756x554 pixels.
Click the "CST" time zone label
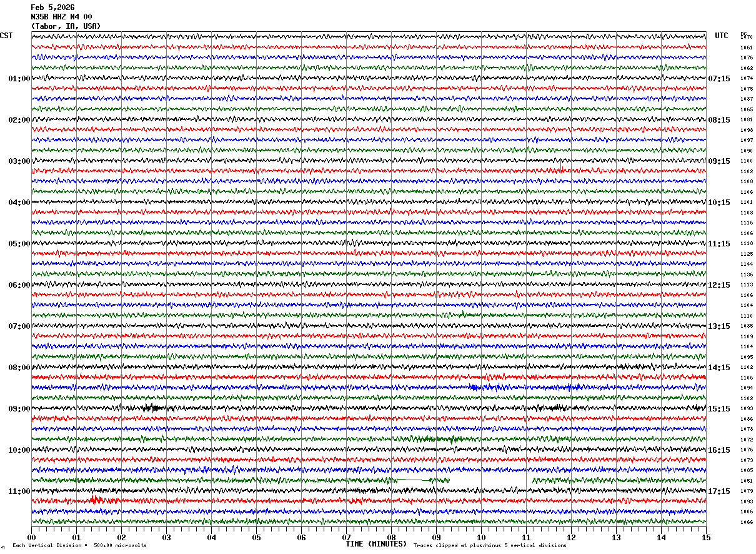(6, 36)
